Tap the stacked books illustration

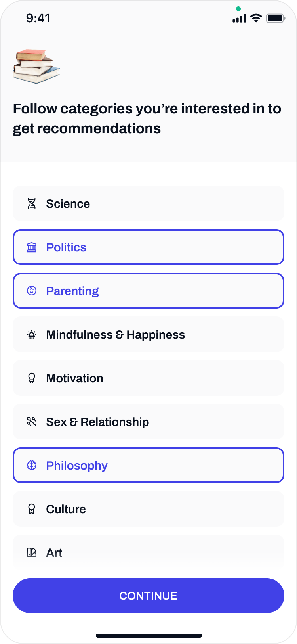click(36, 66)
